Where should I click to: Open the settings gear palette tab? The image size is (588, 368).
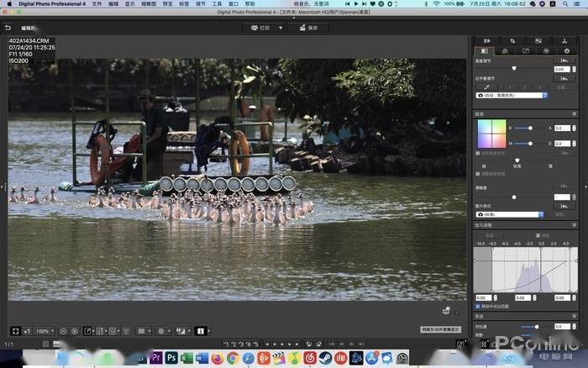pyautogui.click(x=566, y=51)
